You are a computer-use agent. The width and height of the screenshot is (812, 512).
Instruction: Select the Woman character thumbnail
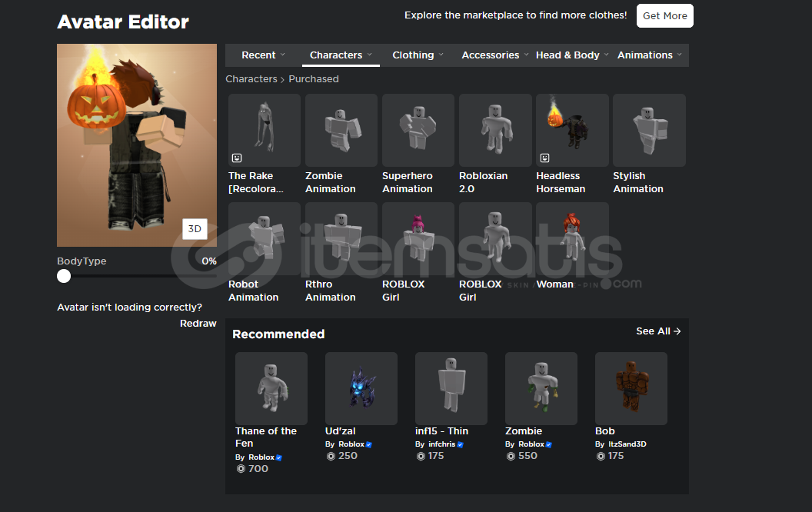coord(572,238)
